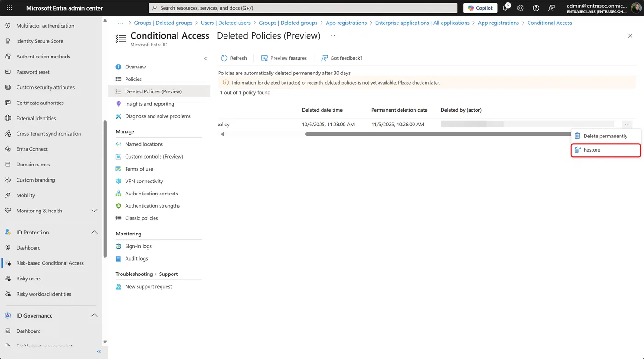This screenshot has width=644, height=359.
Task: Open the settings gear icon
Action: [x=521, y=8]
